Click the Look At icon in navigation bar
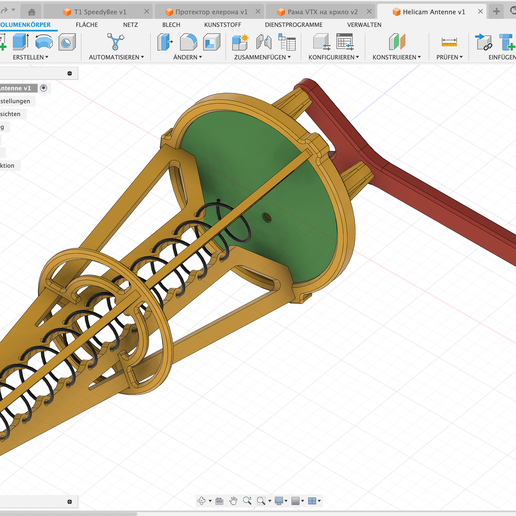 [219, 501]
